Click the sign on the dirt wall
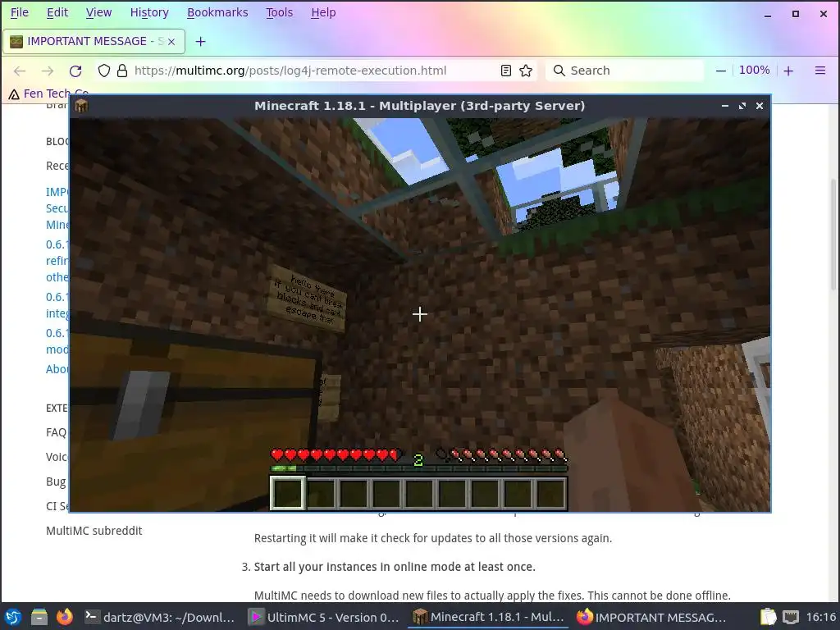Viewport: 840px width, 630px height. coord(307,298)
